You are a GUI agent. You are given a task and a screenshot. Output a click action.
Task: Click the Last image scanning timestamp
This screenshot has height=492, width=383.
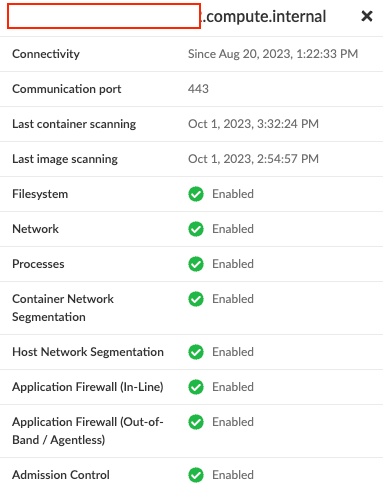pyautogui.click(x=253, y=159)
